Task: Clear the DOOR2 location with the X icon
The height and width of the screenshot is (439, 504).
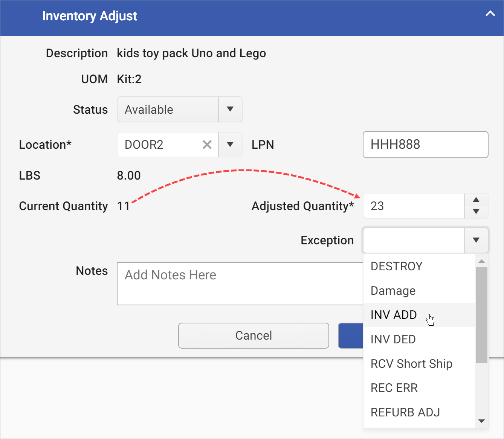Action: 207,145
